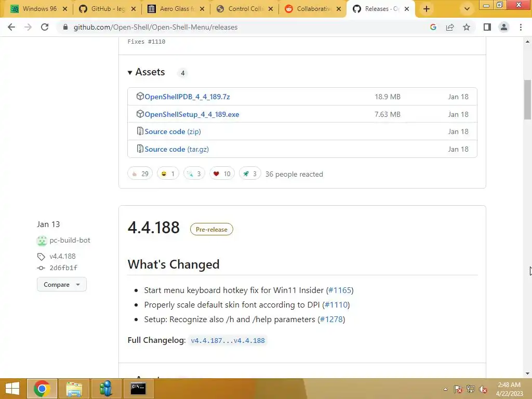Screen dimensions: 532x399
Task: Download OpenShellSetup_4_4_189.exe
Action: click(x=192, y=114)
